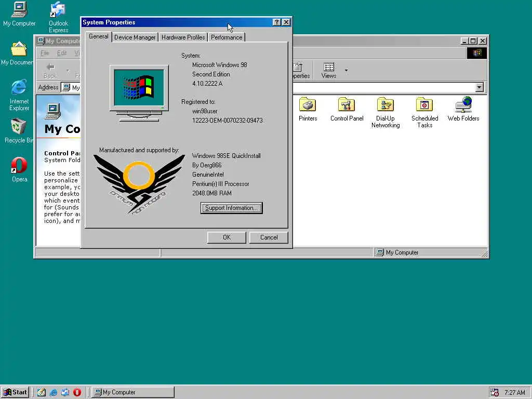Dismiss the dialog with Cancel
Screen dimensions: 532x399
click(269, 237)
